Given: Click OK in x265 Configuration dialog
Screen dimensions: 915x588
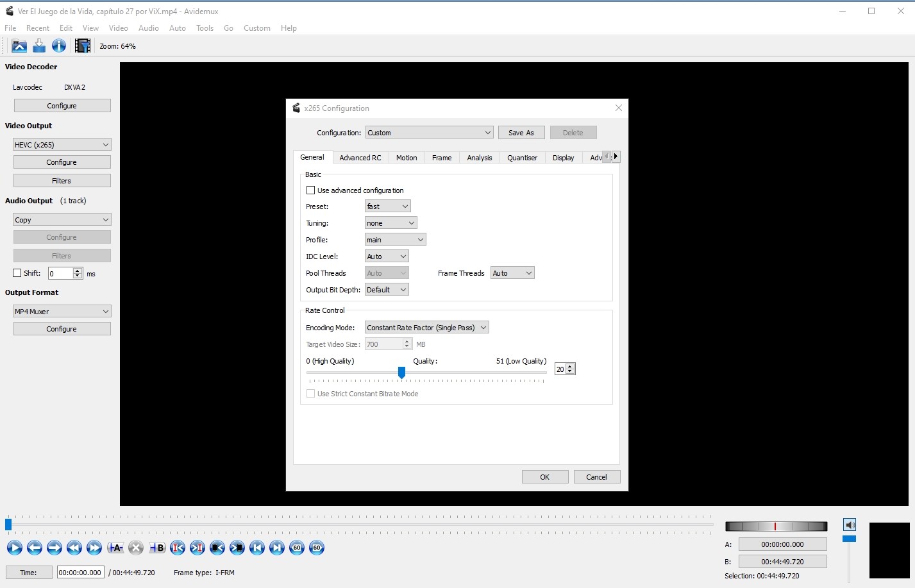Looking at the screenshot, I should [x=544, y=477].
